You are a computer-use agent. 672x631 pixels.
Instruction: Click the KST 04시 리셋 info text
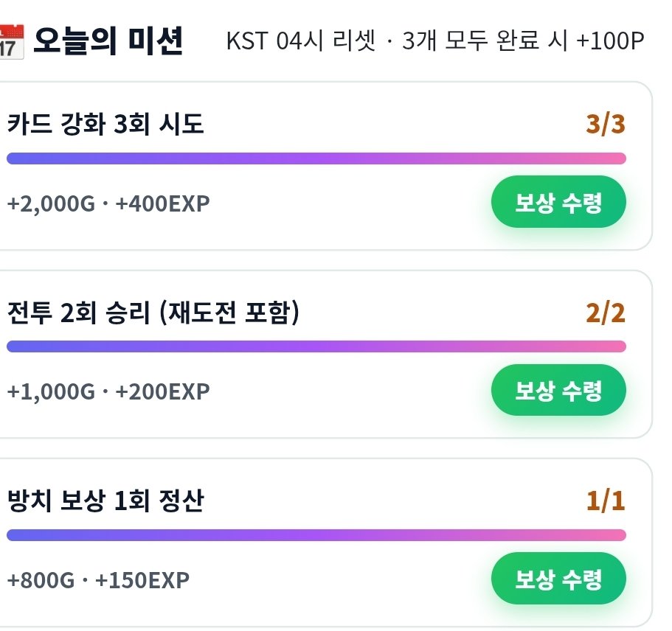(x=301, y=41)
